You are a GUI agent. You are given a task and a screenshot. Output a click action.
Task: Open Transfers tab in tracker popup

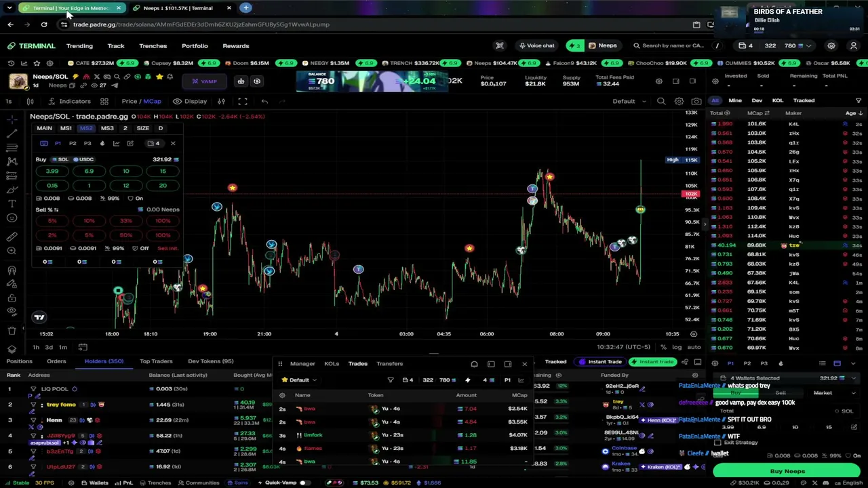tap(389, 364)
